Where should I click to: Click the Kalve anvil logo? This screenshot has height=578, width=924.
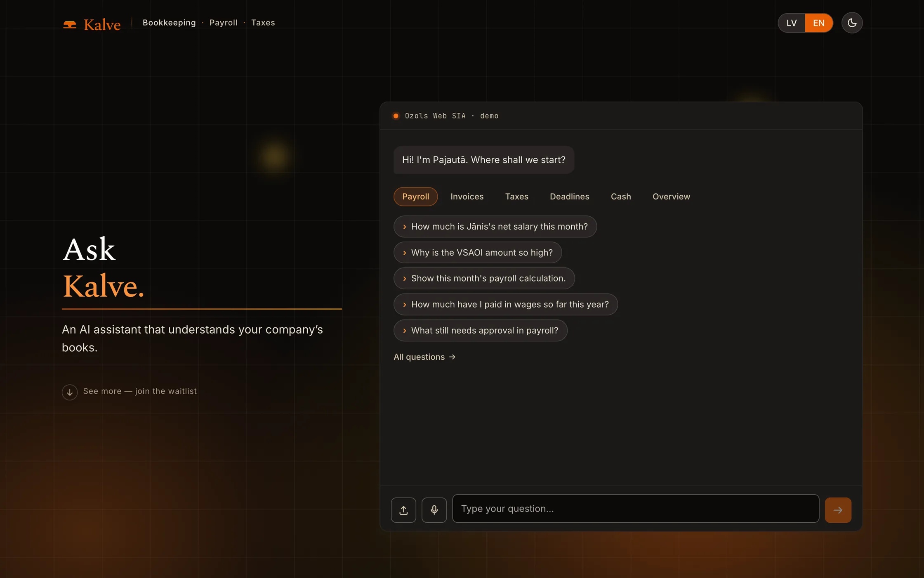pos(70,25)
